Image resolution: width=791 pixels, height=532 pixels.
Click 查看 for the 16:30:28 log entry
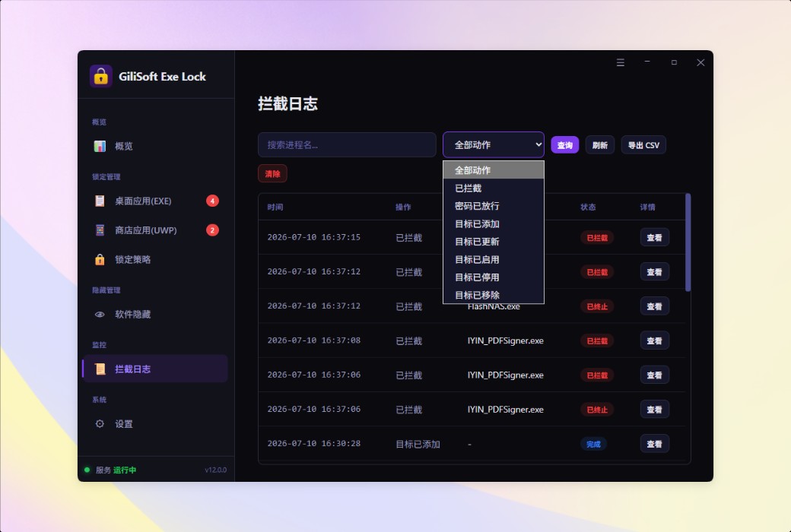coord(654,444)
